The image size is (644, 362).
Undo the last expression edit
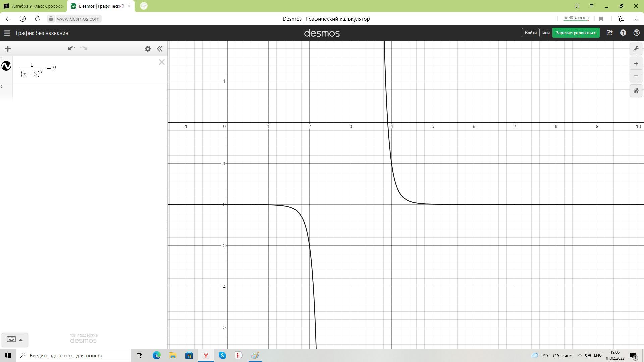[71, 49]
